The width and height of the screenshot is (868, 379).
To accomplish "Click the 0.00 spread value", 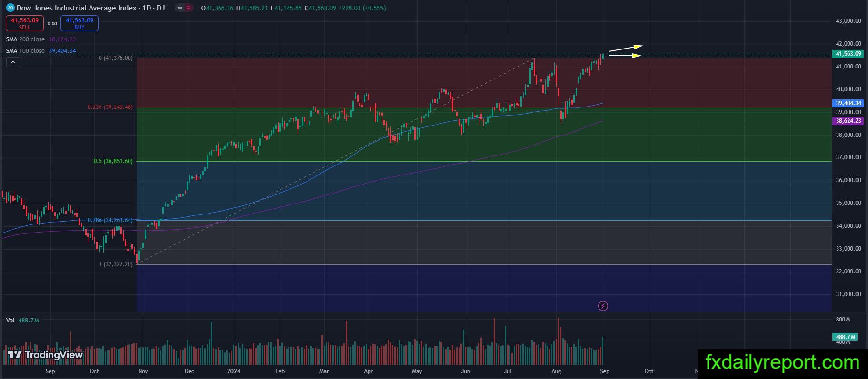I will coord(52,23).
